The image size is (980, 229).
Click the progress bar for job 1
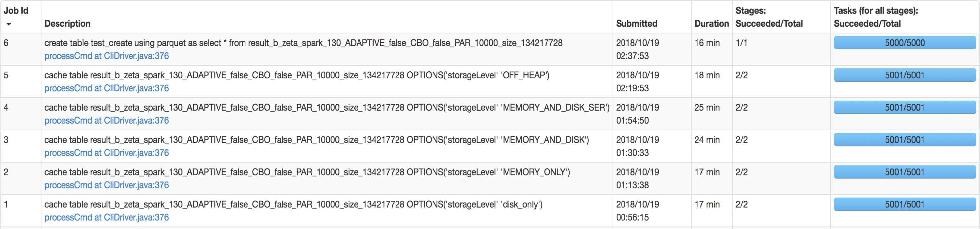click(905, 204)
